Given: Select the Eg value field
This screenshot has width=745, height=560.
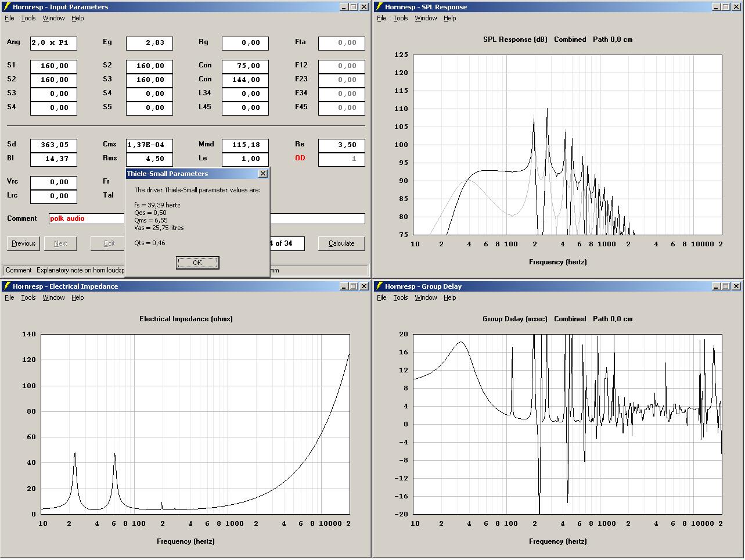Looking at the screenshot, I should coord(149,43).
